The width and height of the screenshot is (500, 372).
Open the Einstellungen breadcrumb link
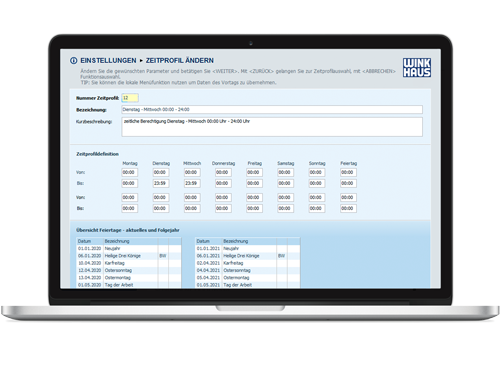pyautogui.click(x=108, y=61)
